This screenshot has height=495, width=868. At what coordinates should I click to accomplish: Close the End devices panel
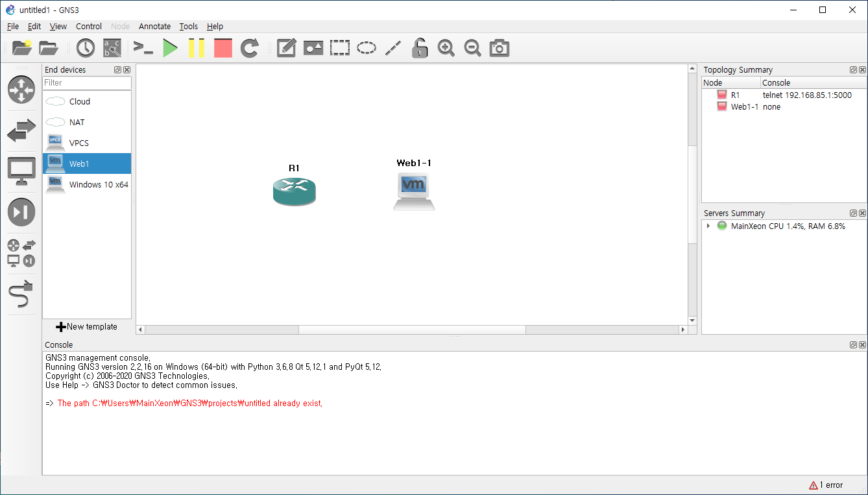(x=127, y=69)
